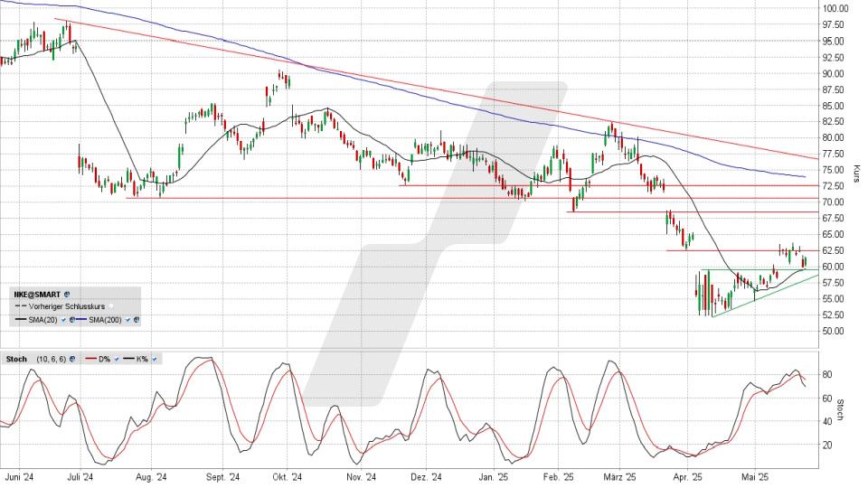Viewport: 868px width, 488px height.
Task: Click the 97.50 price axis value
Action: [x=834, y=25]
